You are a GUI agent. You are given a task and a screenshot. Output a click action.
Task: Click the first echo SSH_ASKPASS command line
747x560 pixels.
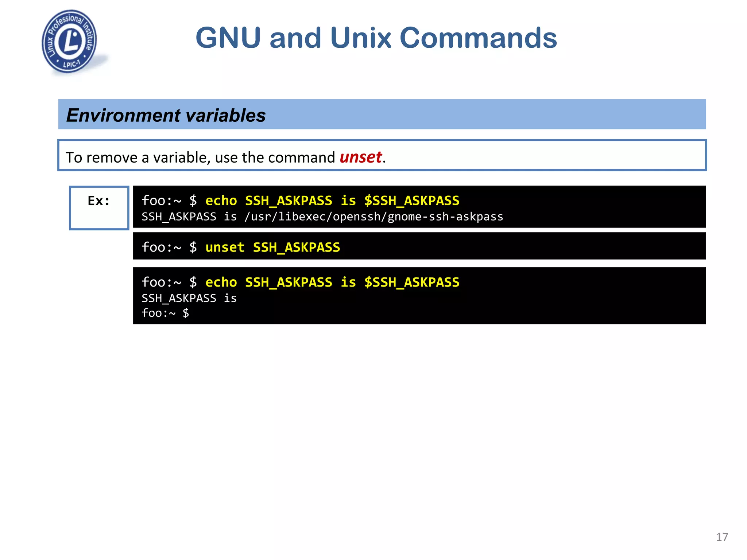[x=300, y=201]
